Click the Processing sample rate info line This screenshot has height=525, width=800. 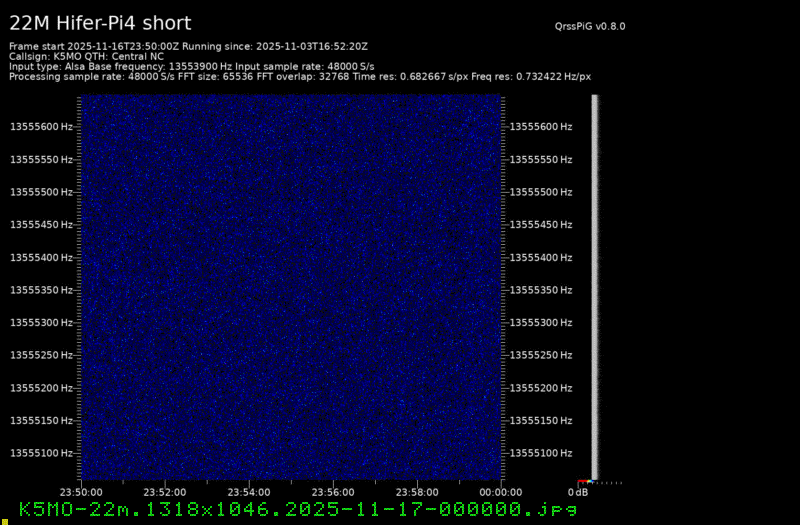pyautogui.click(x=300, y=76)
